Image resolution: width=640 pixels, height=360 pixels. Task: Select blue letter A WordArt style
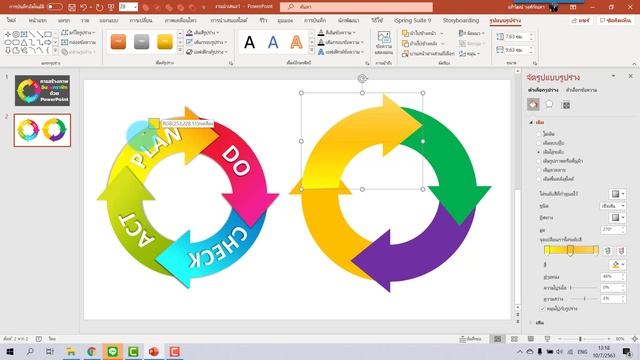coord(273,42)
